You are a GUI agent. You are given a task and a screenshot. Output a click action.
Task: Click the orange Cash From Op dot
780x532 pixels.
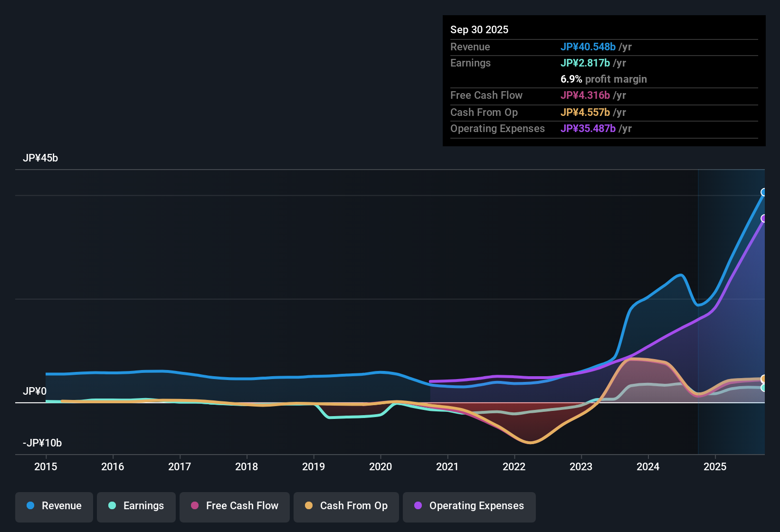[x=309, y=506]
